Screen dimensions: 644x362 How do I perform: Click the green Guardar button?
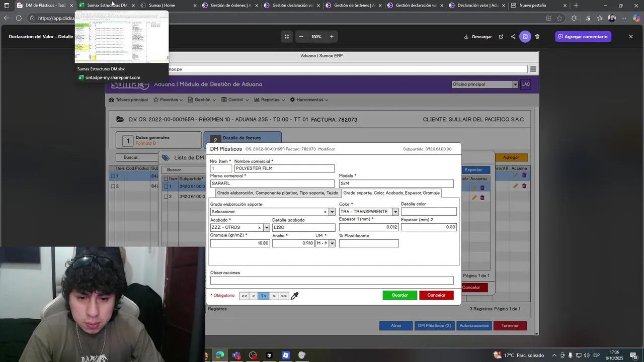pos(400,295)
